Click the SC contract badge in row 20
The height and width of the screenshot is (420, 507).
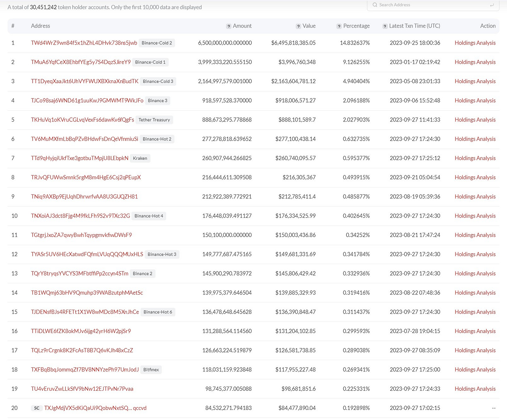(x=37, y=408)
